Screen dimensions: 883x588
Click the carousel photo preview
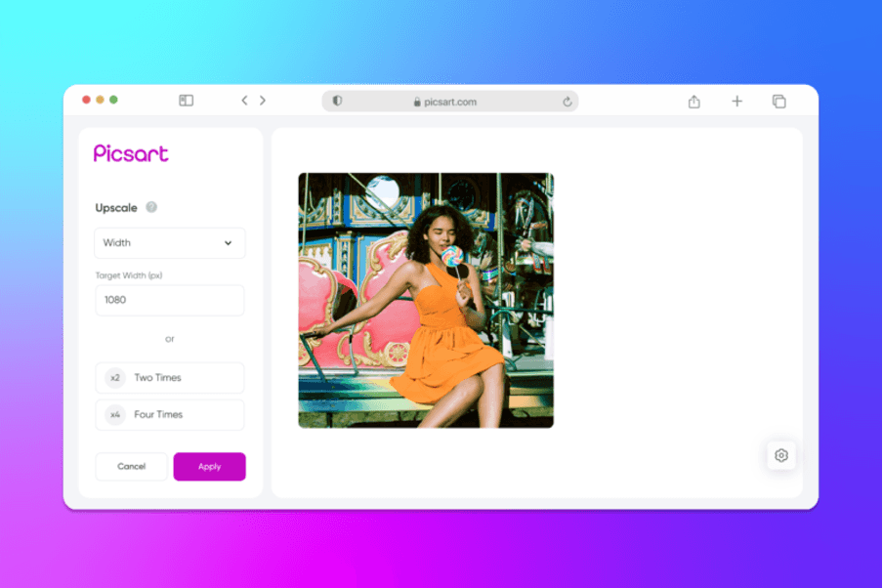(427, 299)
